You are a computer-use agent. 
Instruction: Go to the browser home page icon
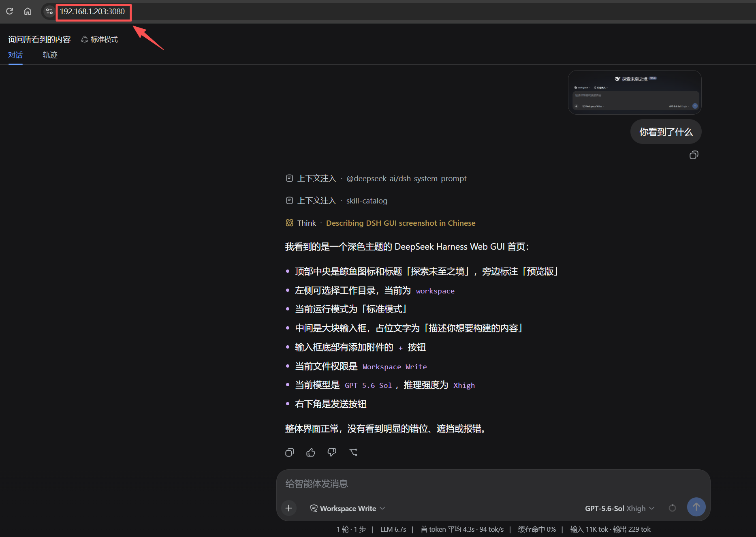[x=28, y=11]
